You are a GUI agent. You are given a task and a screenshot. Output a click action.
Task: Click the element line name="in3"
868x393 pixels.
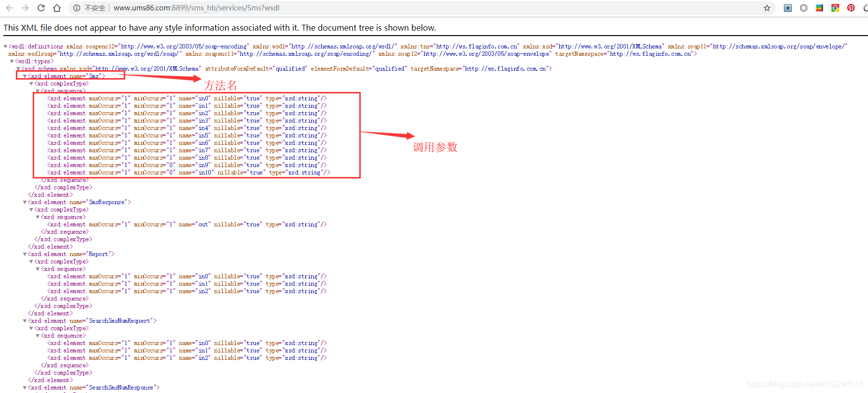click(x=187, y=121)
